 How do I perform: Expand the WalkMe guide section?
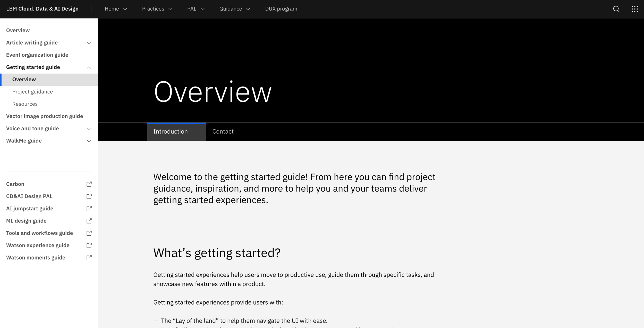point(89,141)
